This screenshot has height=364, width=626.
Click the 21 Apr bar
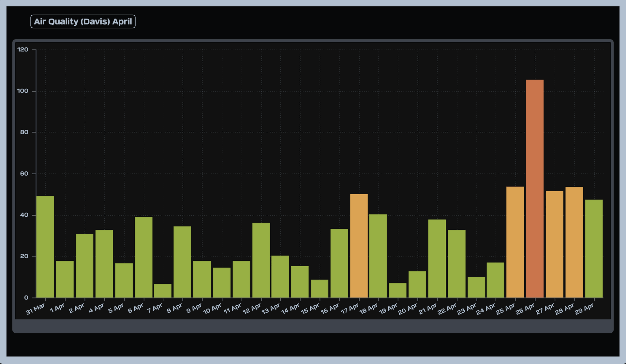click(x=437, y=259)
